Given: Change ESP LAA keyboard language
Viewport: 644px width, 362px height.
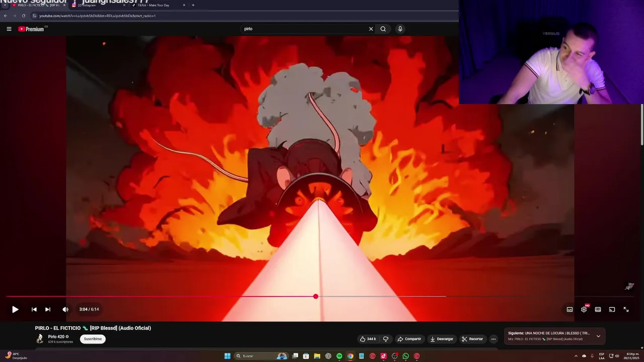Looking at the screenshot, I should (602, 356).
